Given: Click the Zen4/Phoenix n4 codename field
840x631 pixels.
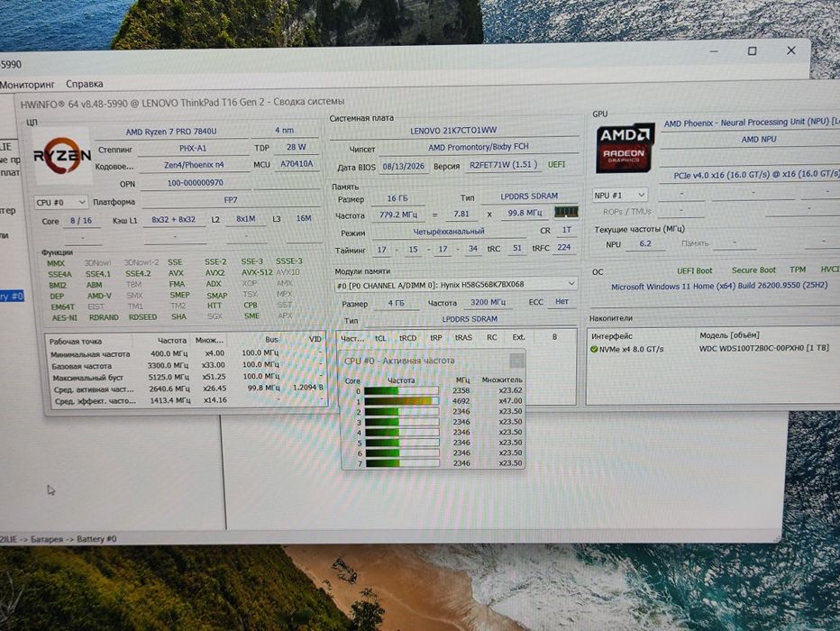Looking at the screenshot, I should [194, 165].
